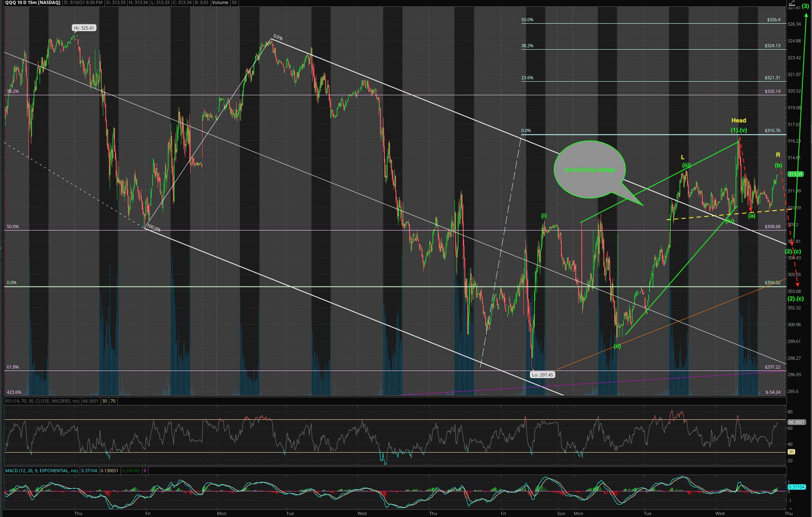Select the Ascending wedge callout bubble
This screenshot has width=812, height=517.
pyautogui.click(x=589, y=170)
